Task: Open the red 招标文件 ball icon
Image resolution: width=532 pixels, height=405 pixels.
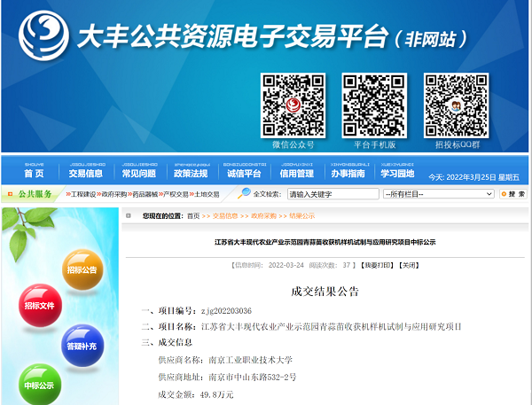Action: point(39,306)
